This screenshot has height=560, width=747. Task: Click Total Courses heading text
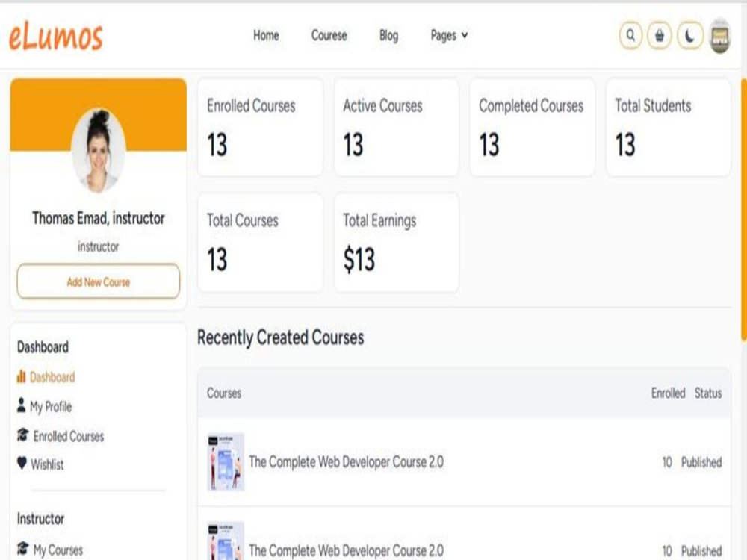click(243, 220)
